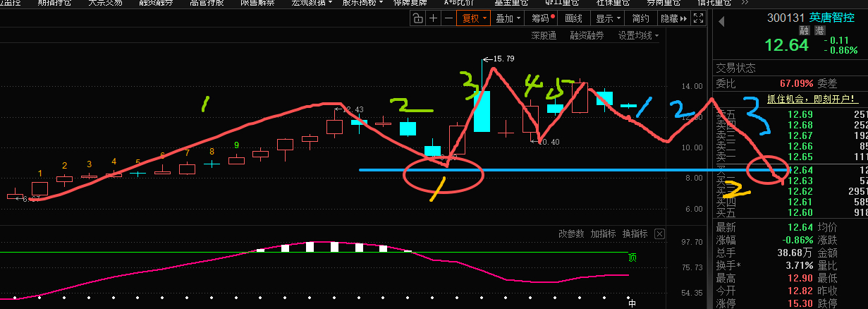Viewport: 868px width, 309px height.
Task: Toggle fullscreen chart icon
Action: pos(699,18)
